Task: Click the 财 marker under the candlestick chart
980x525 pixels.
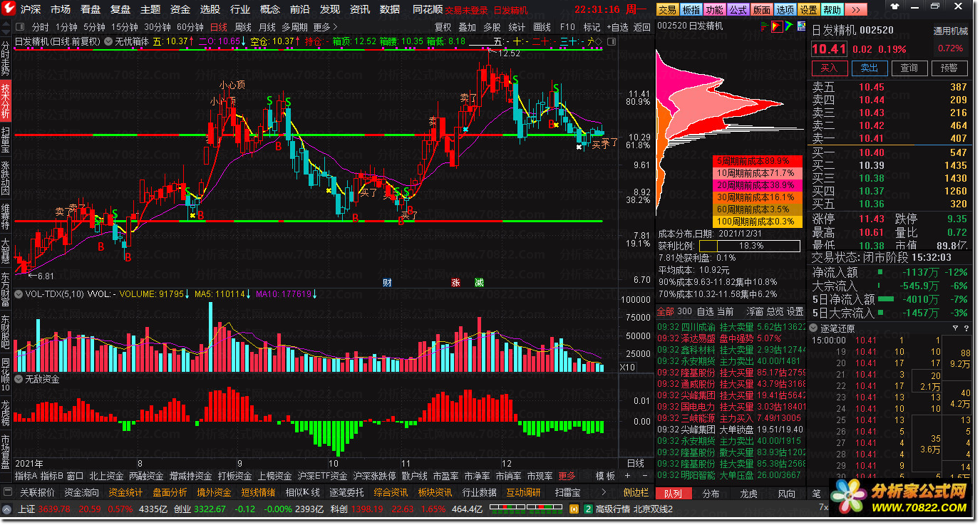Action: tap(387, 282)
